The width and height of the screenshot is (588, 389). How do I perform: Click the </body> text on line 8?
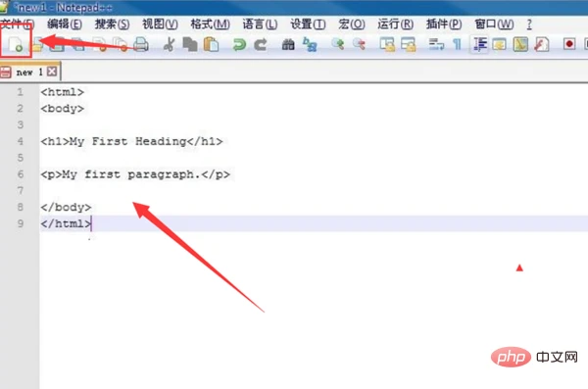point(66,207)
